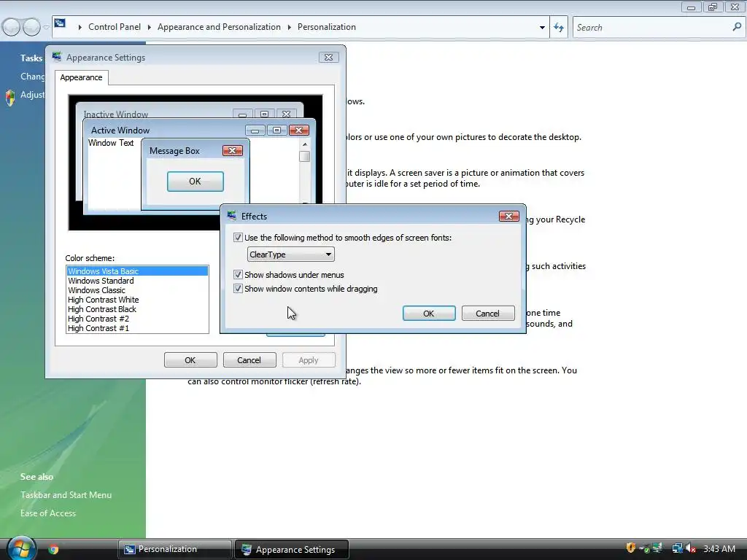Screen dimensions: 747x560
Task: Click the Personalization breadcrumb
Action: [x=327, y=27]
